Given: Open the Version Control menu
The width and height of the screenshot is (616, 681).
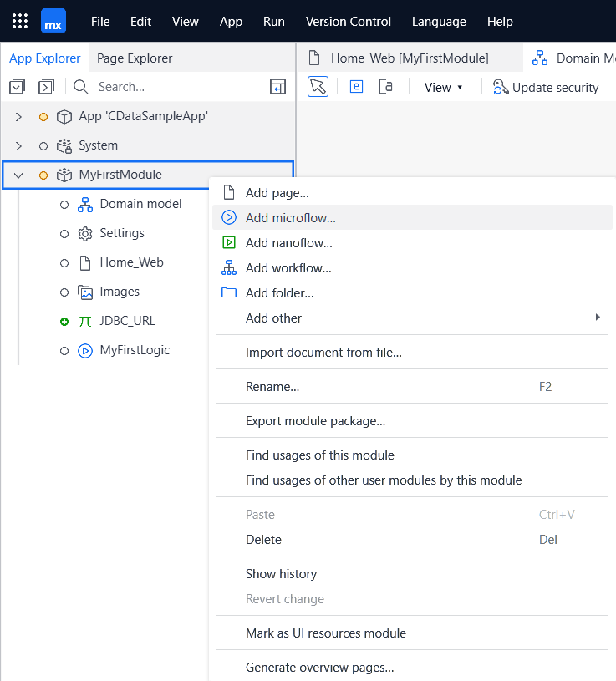Looking at the screenshot, I should 348,22.
